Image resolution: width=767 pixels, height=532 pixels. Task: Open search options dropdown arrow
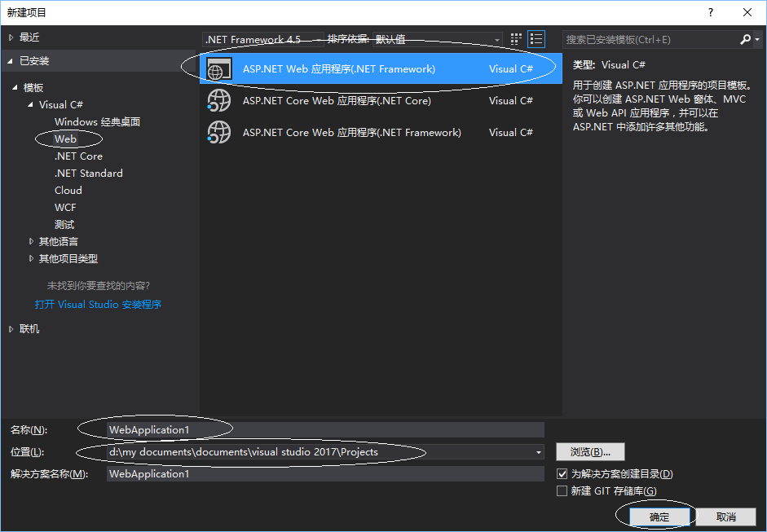757,40
